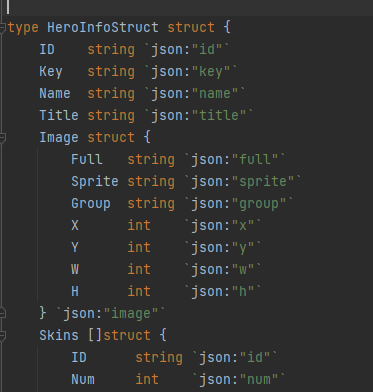Click the X field name
Viewport: 373px width, 392px height.
[x=75, y=225]
